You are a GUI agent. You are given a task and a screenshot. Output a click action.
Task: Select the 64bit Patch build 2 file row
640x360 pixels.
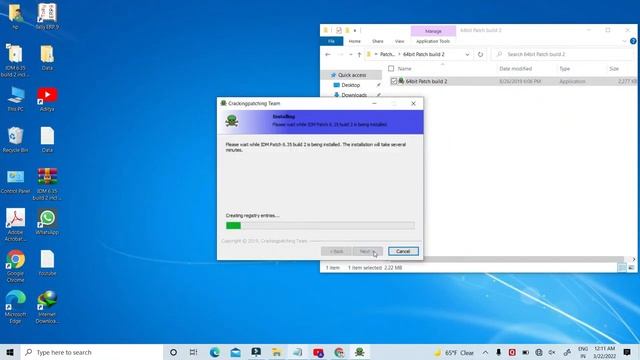click(x=512, y=81)
